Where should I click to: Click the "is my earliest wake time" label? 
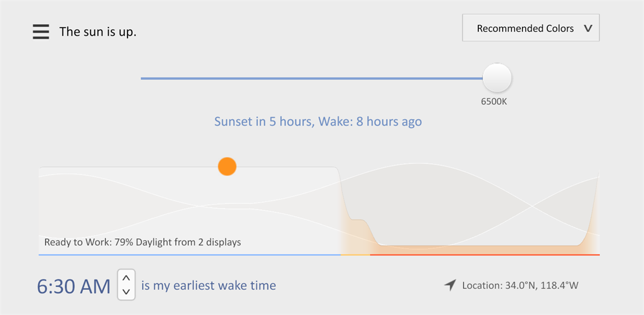209,286
